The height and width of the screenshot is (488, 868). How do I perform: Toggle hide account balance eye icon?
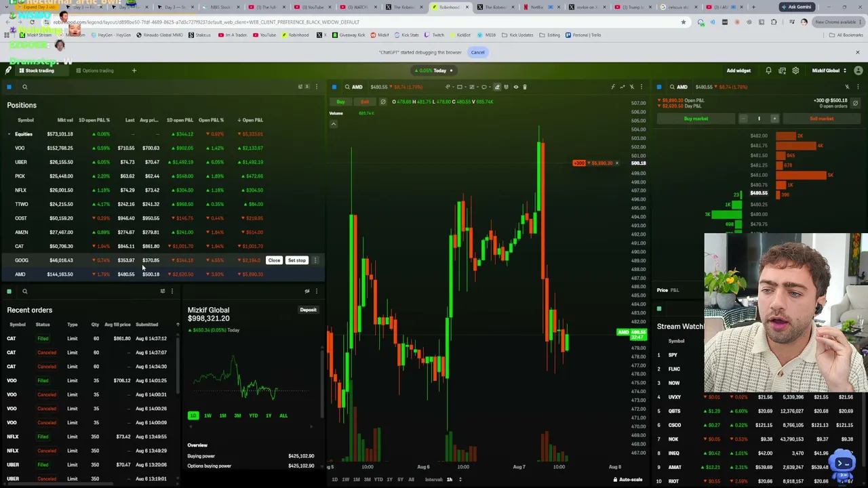[x=307, y=291]
